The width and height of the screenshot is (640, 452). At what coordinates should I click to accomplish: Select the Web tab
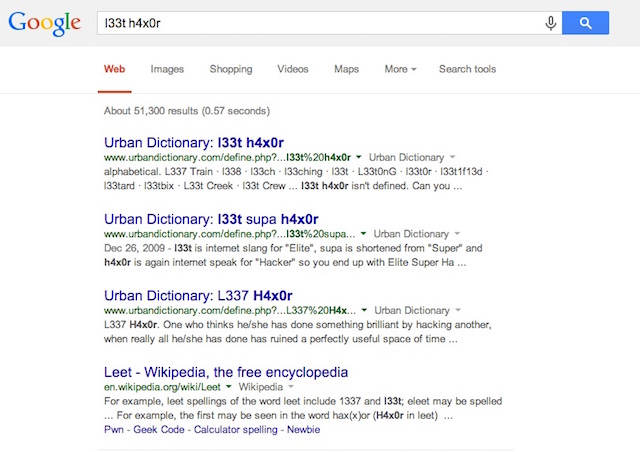114,69
